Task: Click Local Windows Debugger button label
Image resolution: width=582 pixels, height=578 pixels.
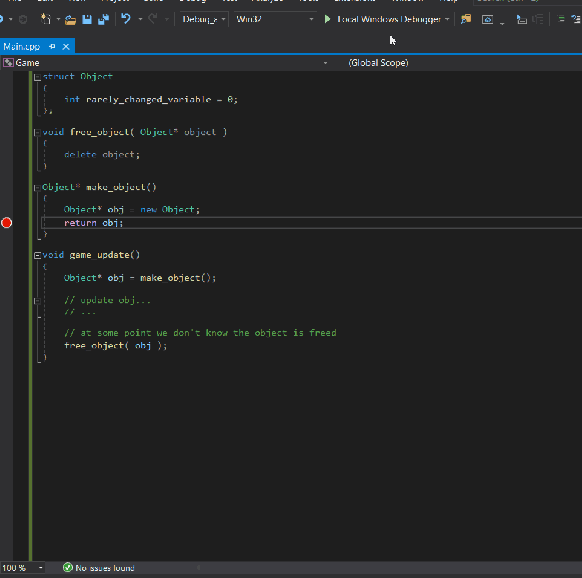Action: pyautogui.click(x=389, y=19)
